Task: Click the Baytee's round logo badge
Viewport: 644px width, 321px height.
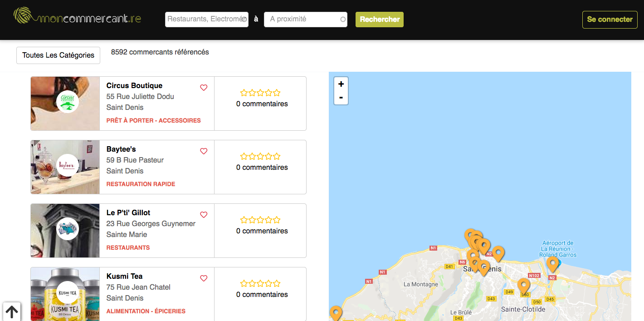Action: click(x=68, y=165)
